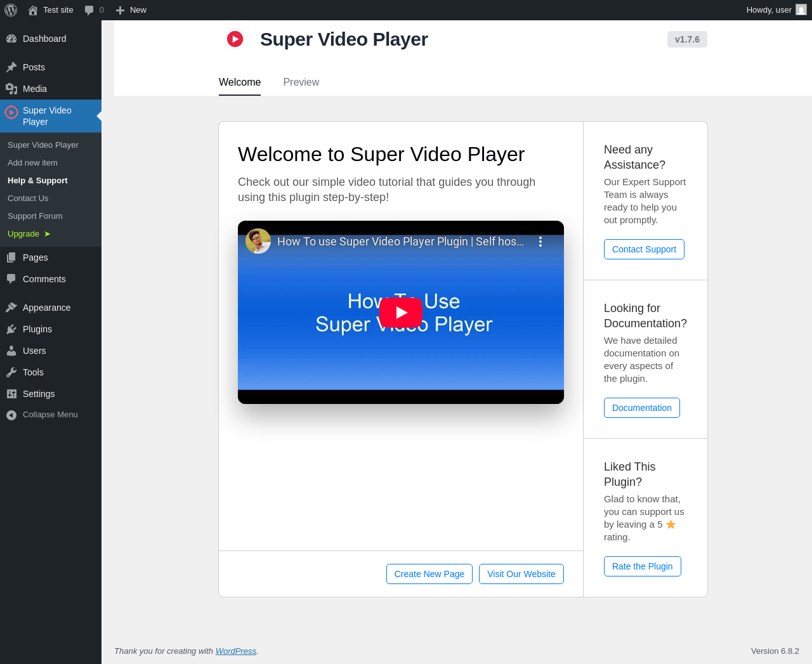Open Super Video Player submenu entry
The height and width of the screenshot is (664, 812).
pos(51,145)
